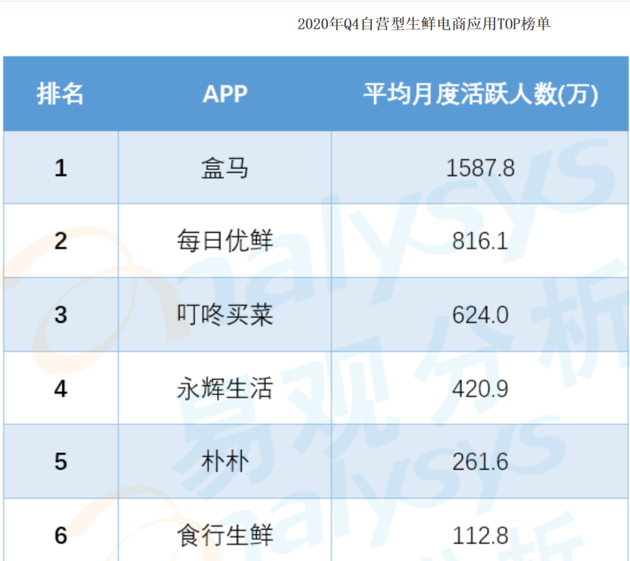The image size is (630, 561).
Task: Click the app name '食行生鲜'
Action: pyautogui.click(x=225, y=535)
